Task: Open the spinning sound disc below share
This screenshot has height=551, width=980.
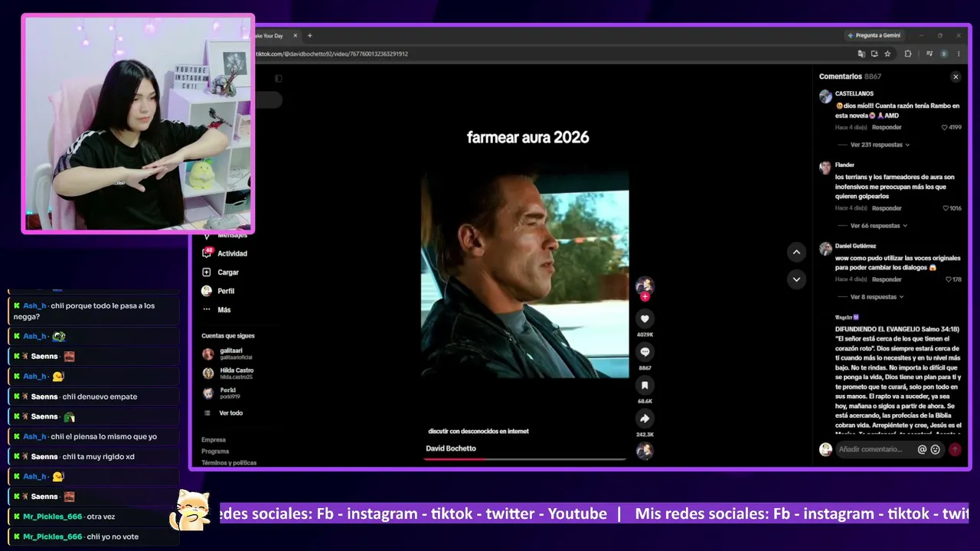Action: click(645, 451)
